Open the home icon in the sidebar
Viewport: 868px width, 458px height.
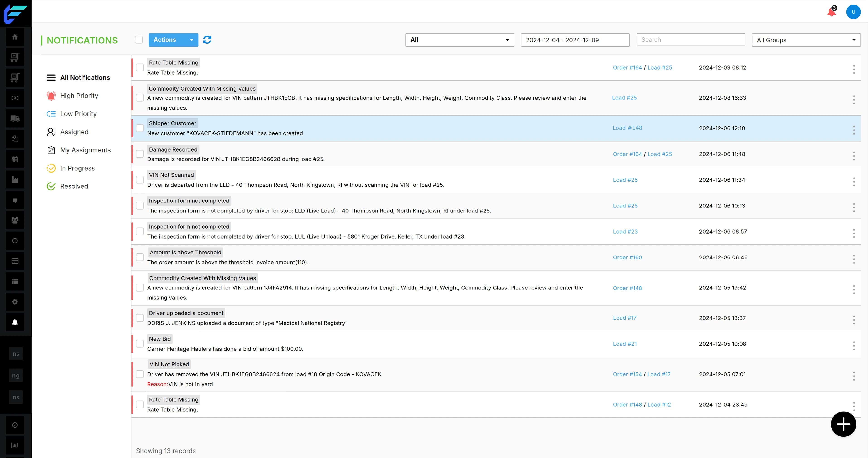tap(15, 37)
